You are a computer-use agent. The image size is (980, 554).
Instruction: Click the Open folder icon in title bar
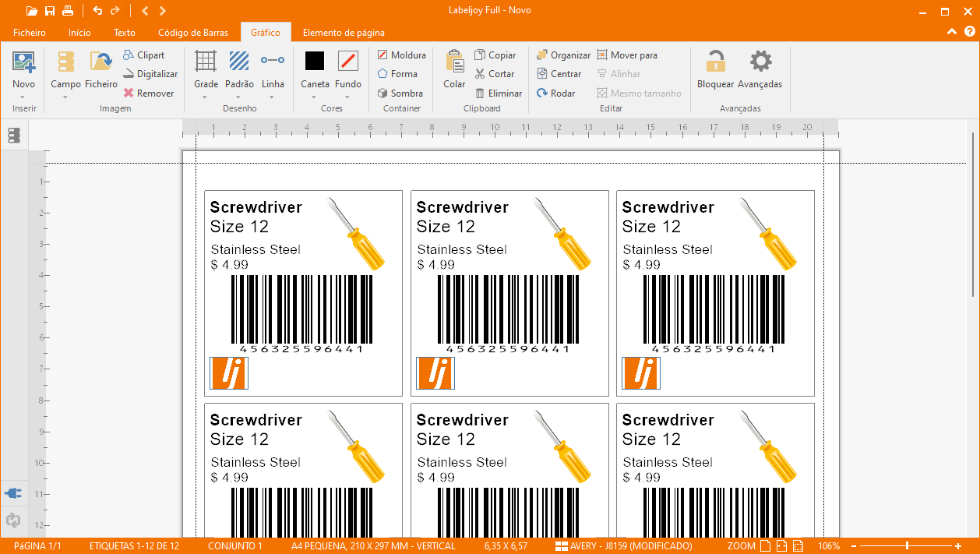(x=31, y=11)
